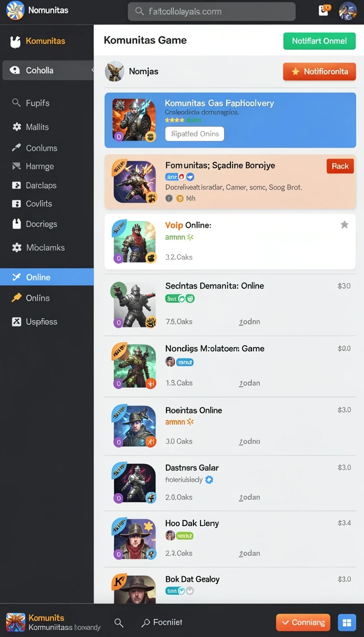The height and width of the screenshot is (637, 364).
Task: Open the Voip Online game thumbnail
Action: tap(134, 242)
